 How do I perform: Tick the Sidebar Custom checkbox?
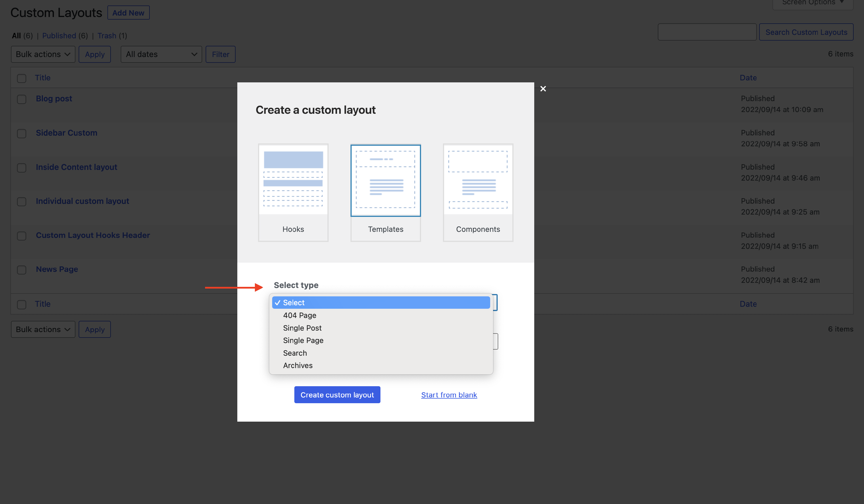(x=22, y=133)
